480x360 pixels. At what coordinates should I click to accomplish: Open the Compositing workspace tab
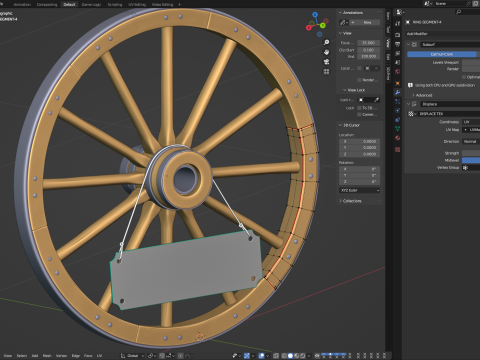pos(47,5)
